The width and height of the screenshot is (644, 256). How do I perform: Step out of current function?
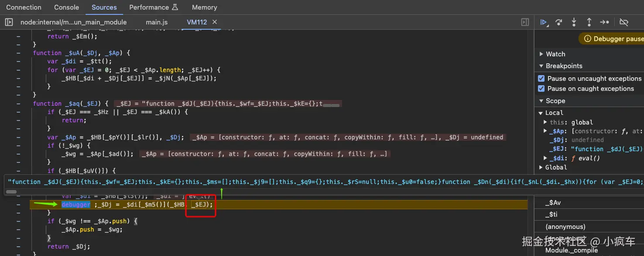tap(589, 22)
